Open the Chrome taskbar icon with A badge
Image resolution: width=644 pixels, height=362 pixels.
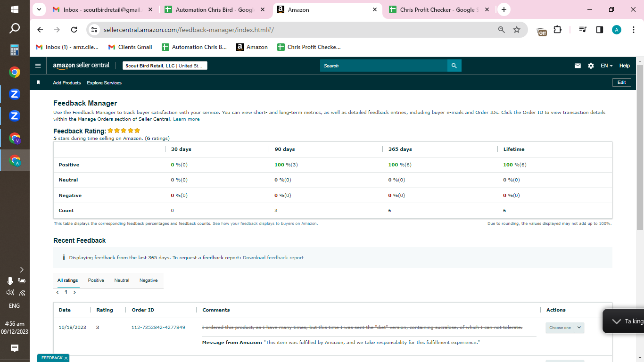pyautogui.click(x=15, y=160)
